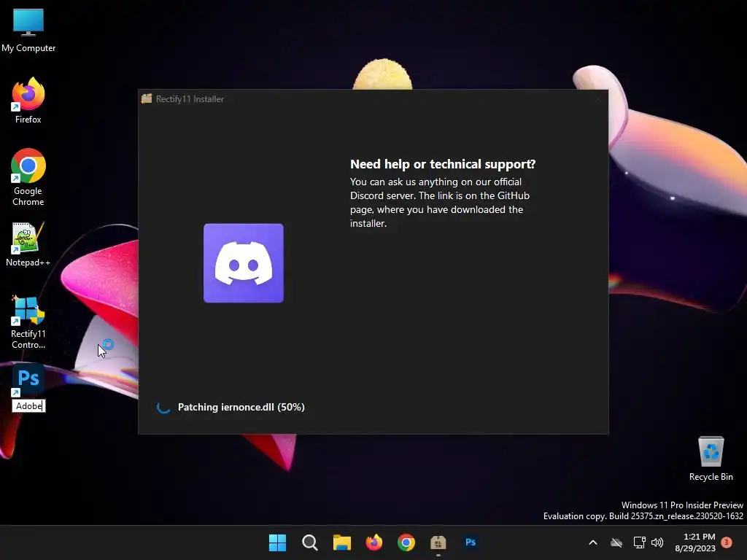Image resolution: width=747 pixels, height=560 pixels.
Task: Select the Notepad++ desktop shortcut
Action: (x=28, y=244)
